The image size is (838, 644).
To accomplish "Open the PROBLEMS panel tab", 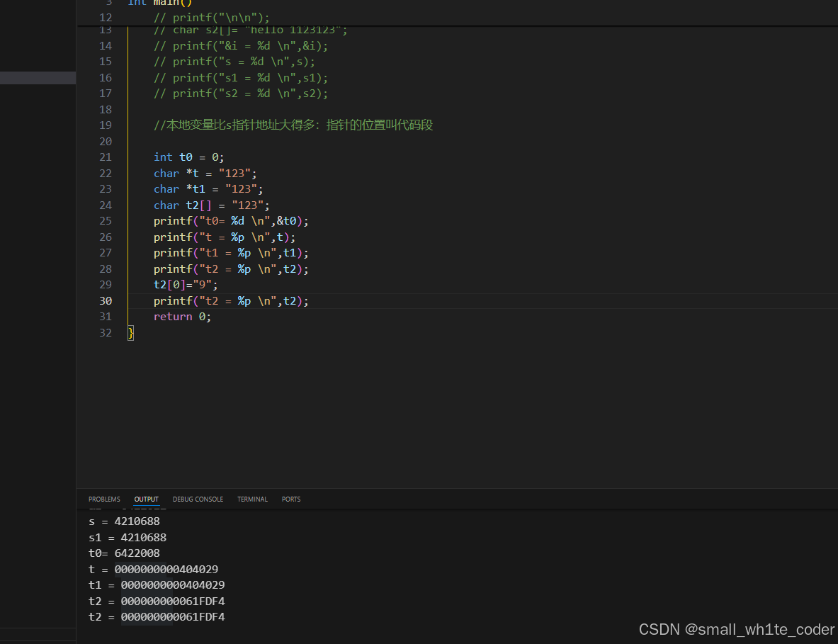I will click(x=104, y=499).
